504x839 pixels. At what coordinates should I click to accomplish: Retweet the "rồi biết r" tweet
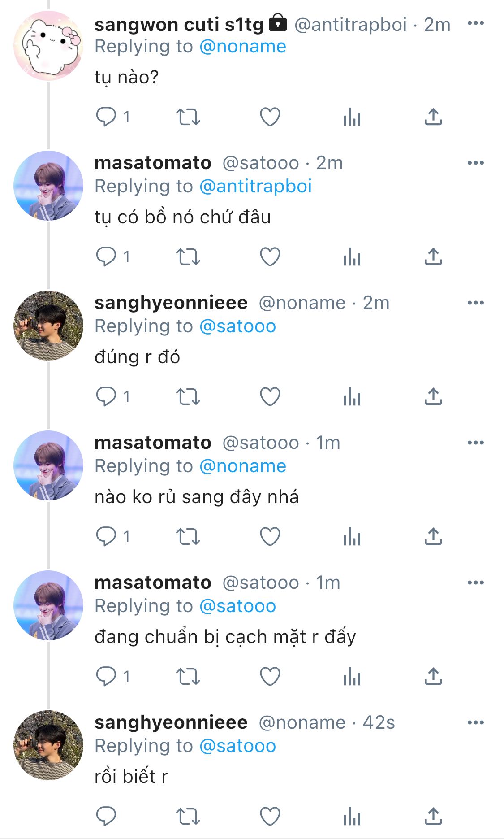[x=188, y=816]
